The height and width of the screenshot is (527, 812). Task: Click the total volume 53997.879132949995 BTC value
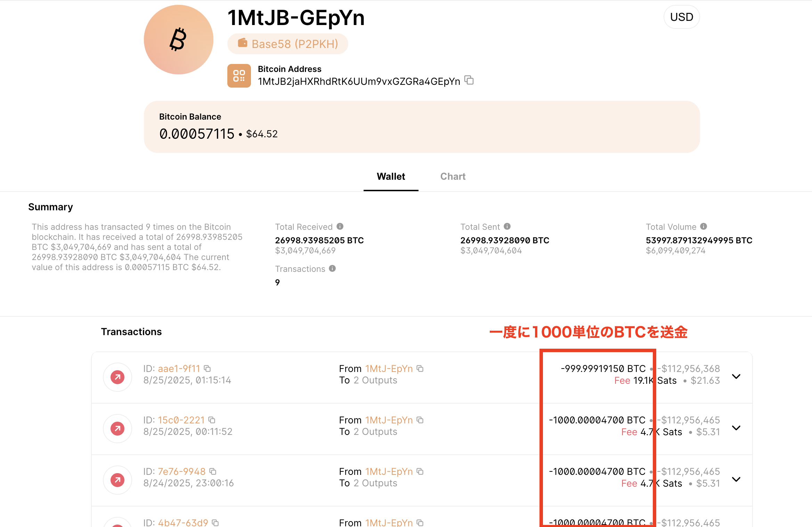click(699, 240)
